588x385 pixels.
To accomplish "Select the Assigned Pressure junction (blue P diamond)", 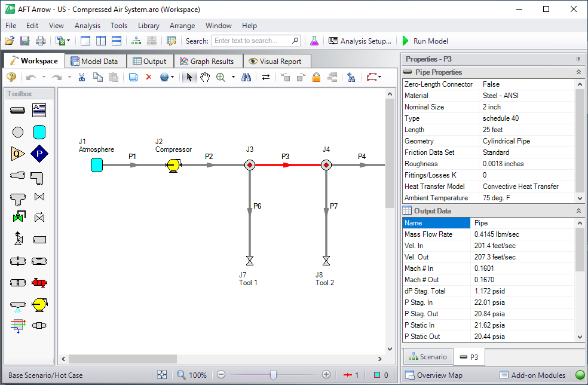I will click(39, 154).
